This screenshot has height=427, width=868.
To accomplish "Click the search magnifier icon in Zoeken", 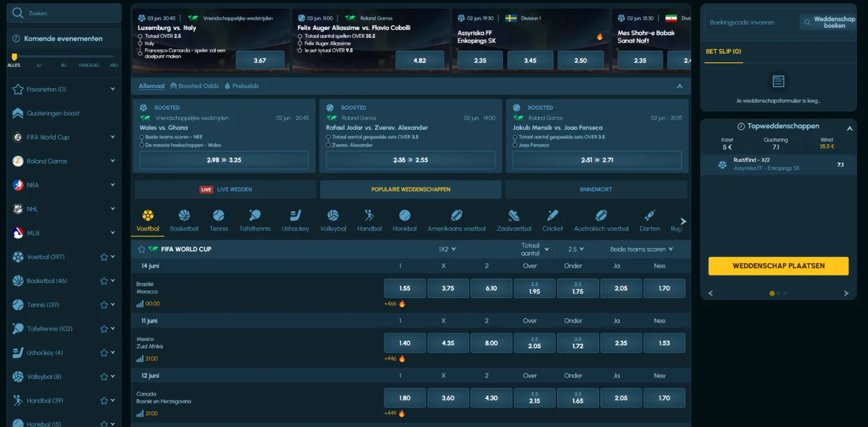I will [x=18, y=13].
